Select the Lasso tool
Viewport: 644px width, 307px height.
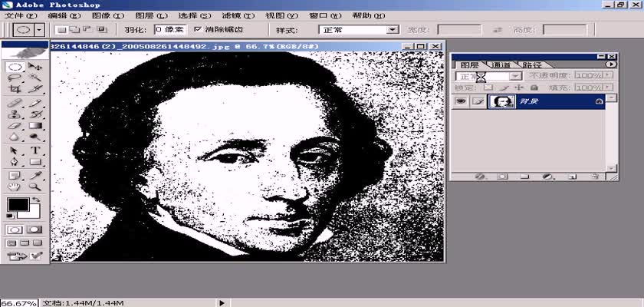point(15,78)
